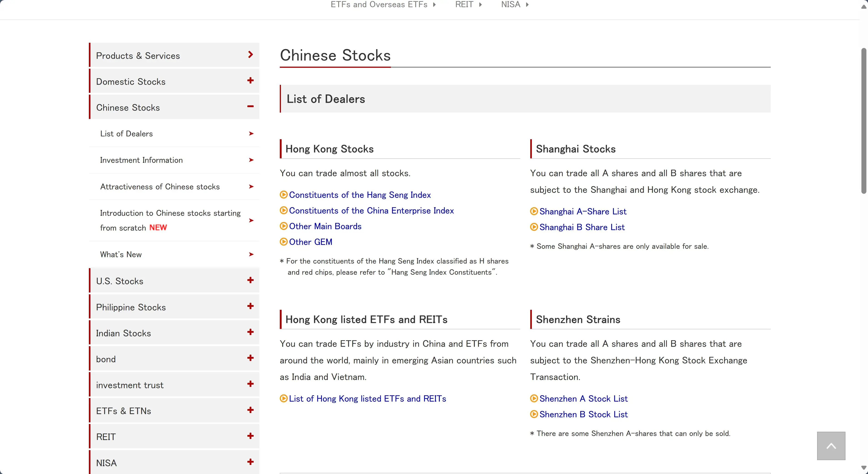Click the scrollbar down arrow

point(864,468)
